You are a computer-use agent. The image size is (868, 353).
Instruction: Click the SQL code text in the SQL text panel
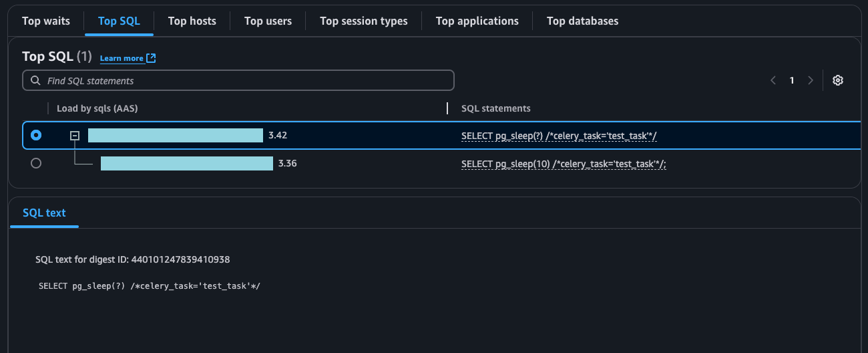tap(150, 285)
